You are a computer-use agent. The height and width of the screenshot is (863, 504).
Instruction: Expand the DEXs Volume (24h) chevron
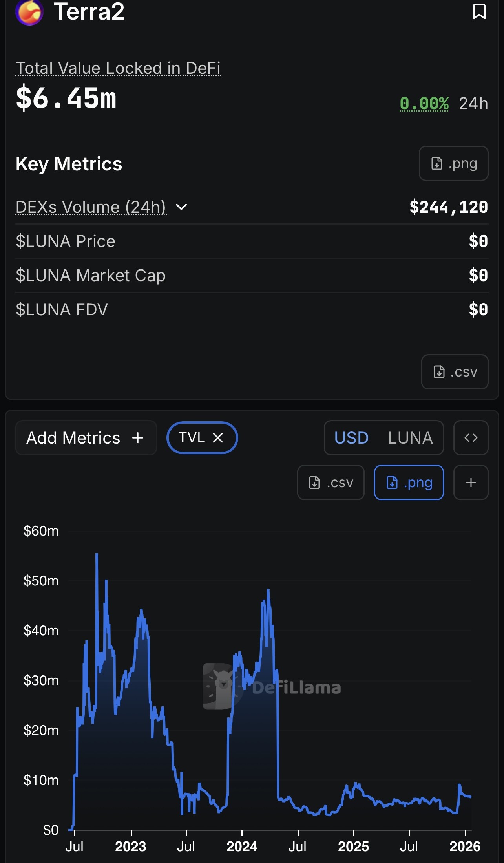[181, 207]
